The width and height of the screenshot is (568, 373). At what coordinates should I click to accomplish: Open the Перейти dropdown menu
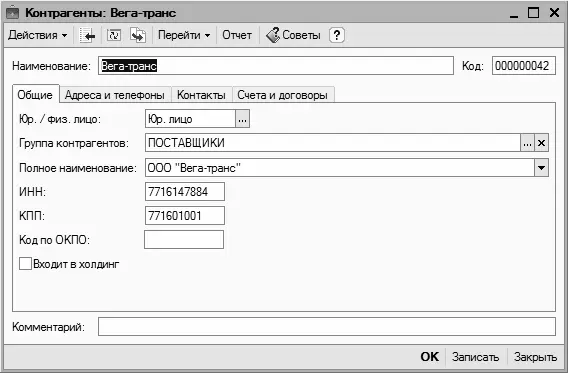pos(184,35)
